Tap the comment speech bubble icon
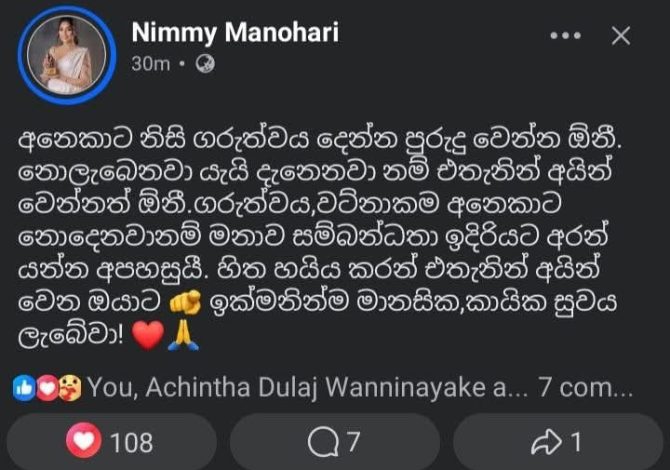Viewport: 670px width, 470px height. (325, 441)
